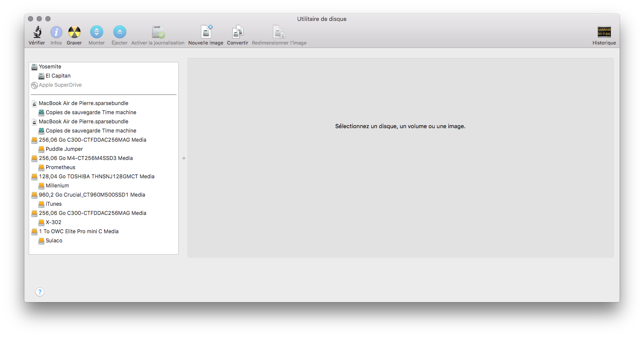Click the Éjecter eject icon

pos(119,32)
